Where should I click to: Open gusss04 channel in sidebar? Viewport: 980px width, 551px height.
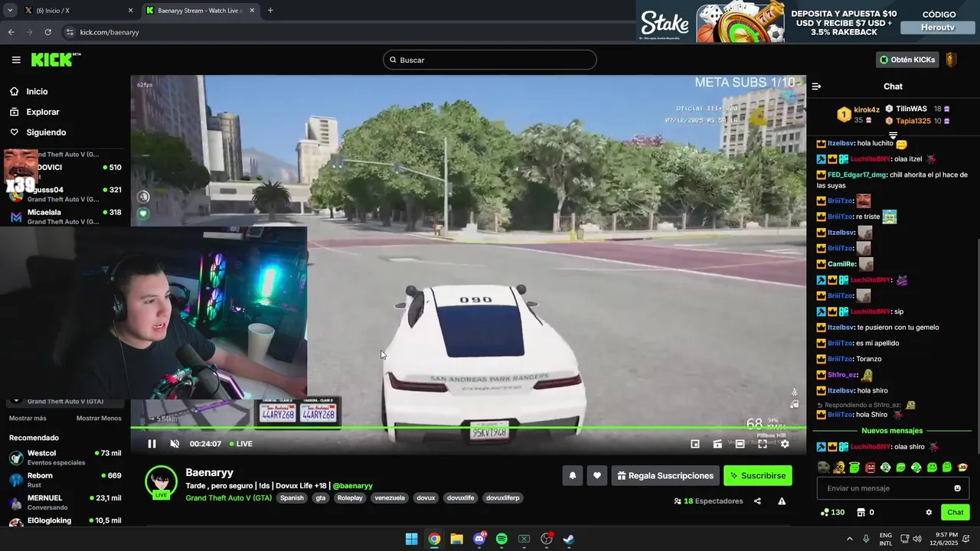point(64,194)
